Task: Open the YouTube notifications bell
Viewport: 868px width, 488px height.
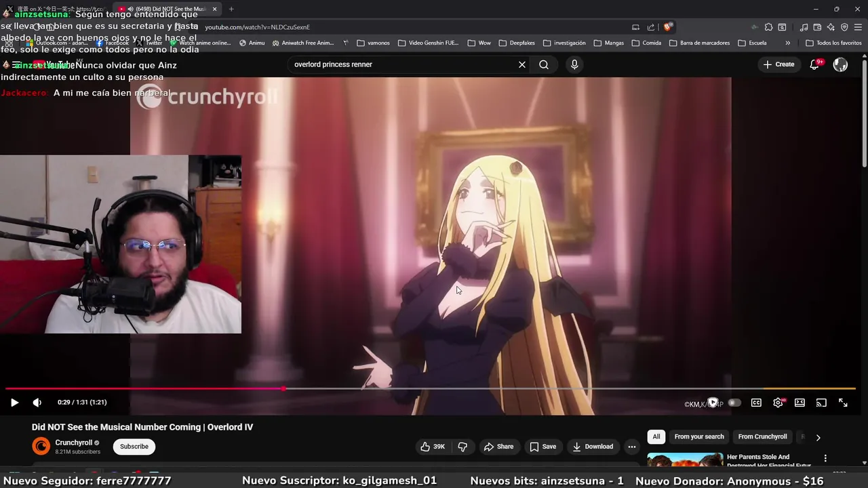Action: [x=815, y=64]
